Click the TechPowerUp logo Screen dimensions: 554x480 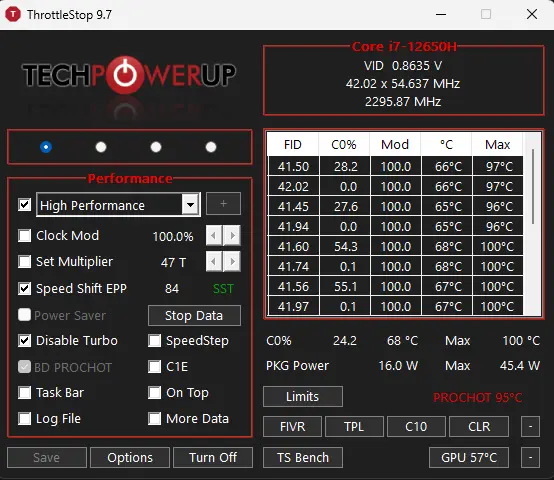click(x=129, y=75)
